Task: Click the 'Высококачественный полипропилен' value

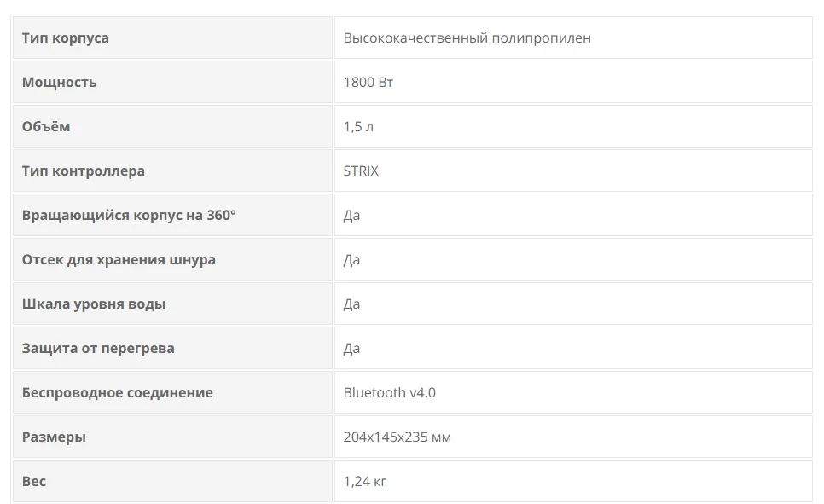Action: 467,38
